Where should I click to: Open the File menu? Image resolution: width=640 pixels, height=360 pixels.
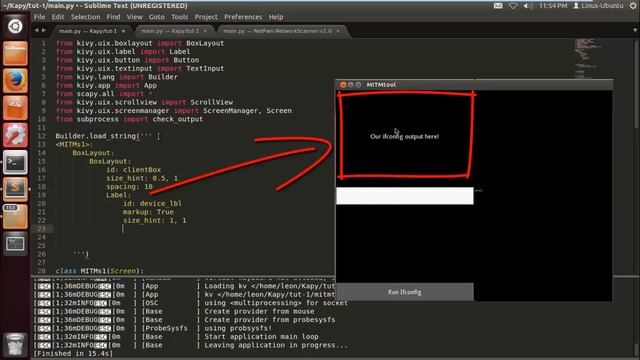[40, 17]
